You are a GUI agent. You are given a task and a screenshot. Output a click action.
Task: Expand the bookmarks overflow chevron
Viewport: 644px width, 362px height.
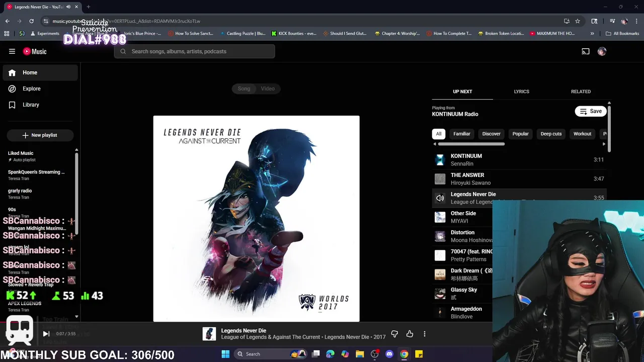click(x=592, y=34)
